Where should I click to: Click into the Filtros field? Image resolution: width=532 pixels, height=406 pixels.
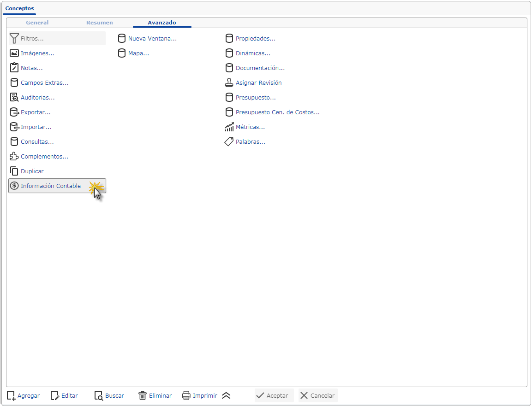(x=61, y=39)
